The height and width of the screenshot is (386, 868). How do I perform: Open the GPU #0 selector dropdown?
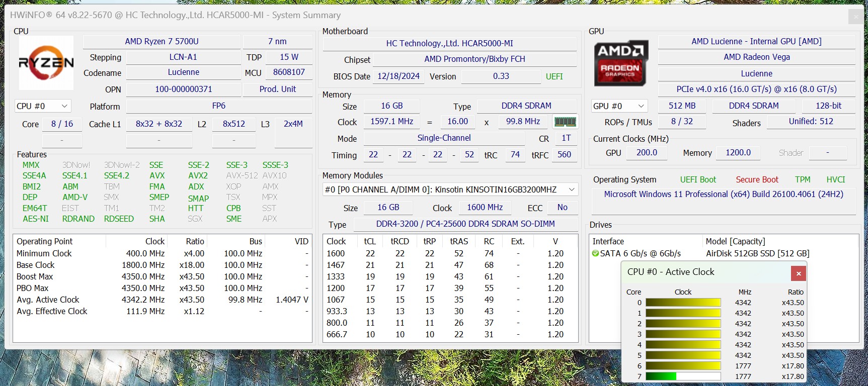(x=619, y=106)
